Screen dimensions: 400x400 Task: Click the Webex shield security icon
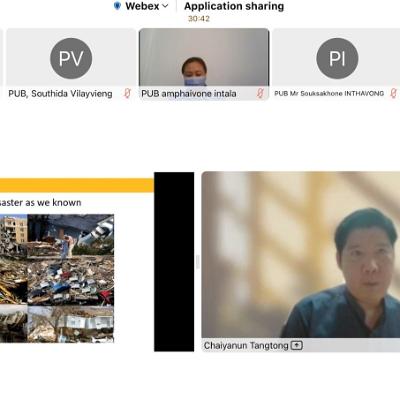[x=117, y=6]
